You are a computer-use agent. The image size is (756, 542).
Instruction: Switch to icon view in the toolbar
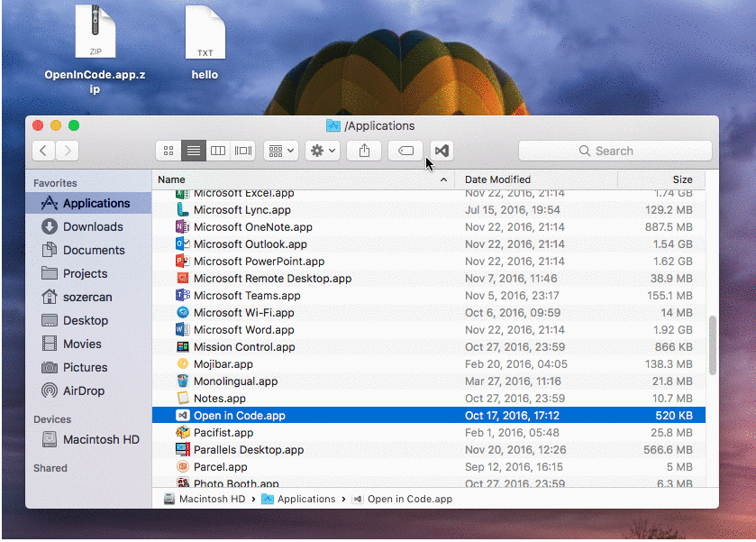coord(169,151)
